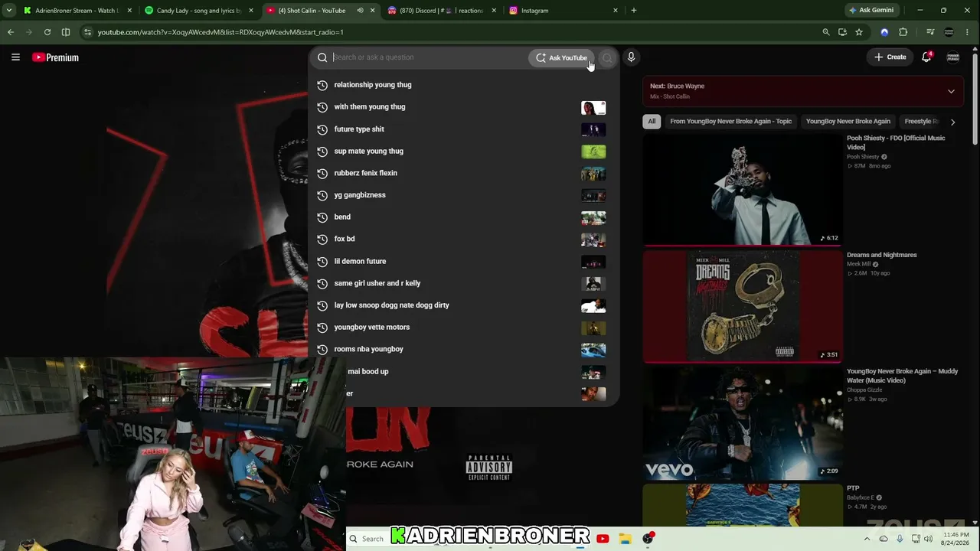The height and width of the screenshot is (551, 980).
Task: Close the Candy Lady tab
Action: [250, 11]
